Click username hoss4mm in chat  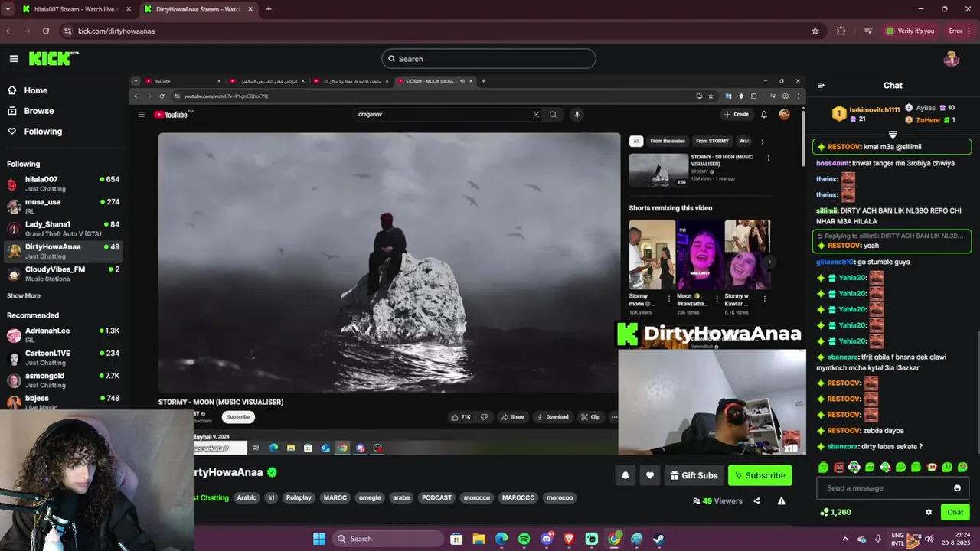(x=832, y=163)
